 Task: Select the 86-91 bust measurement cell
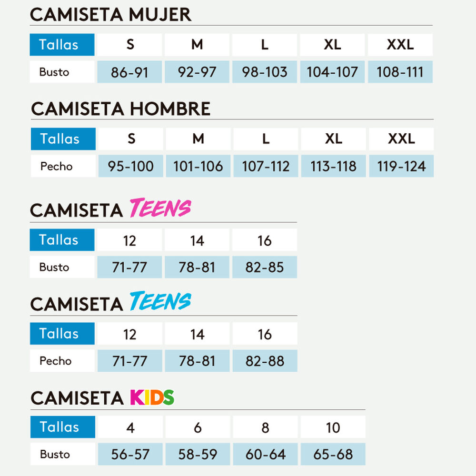pos(129,72)
